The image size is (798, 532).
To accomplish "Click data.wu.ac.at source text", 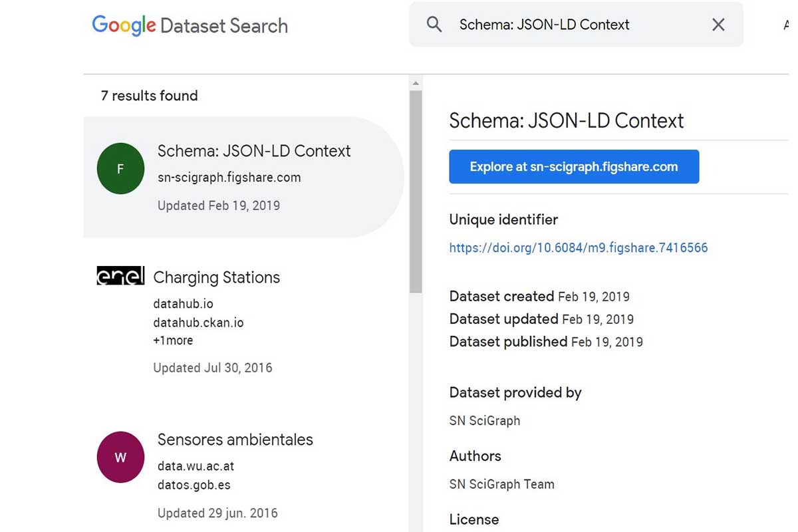I will click(x=196, y=466).
